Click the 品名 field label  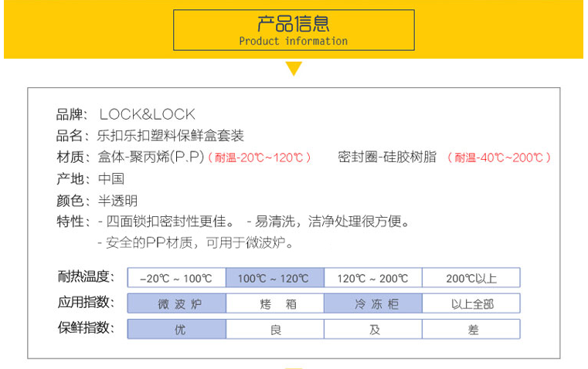coord(73,136)
